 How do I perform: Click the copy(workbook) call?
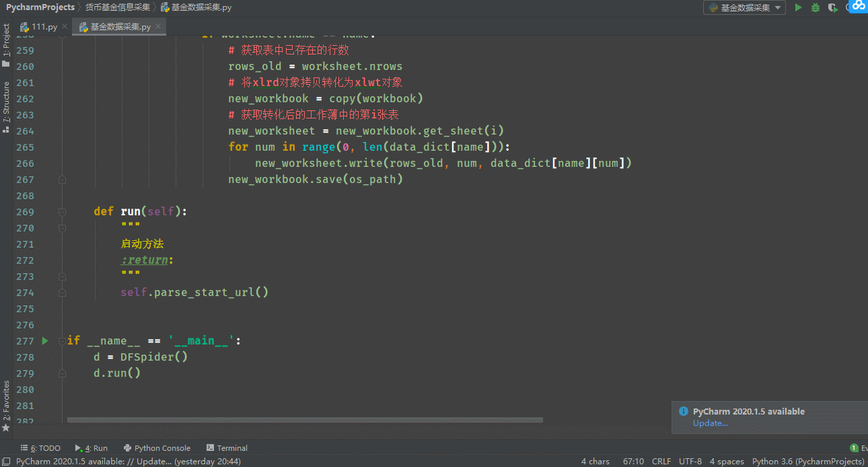(376, 98)
